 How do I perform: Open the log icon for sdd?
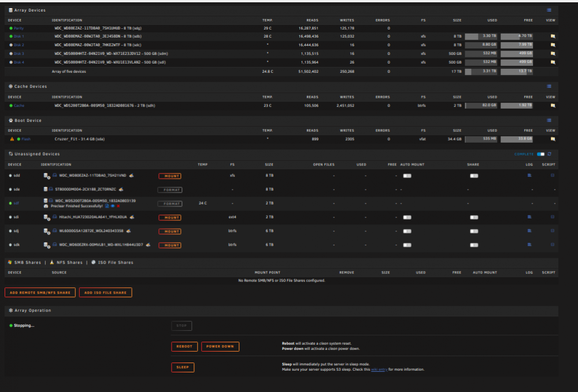coord(529,176)
